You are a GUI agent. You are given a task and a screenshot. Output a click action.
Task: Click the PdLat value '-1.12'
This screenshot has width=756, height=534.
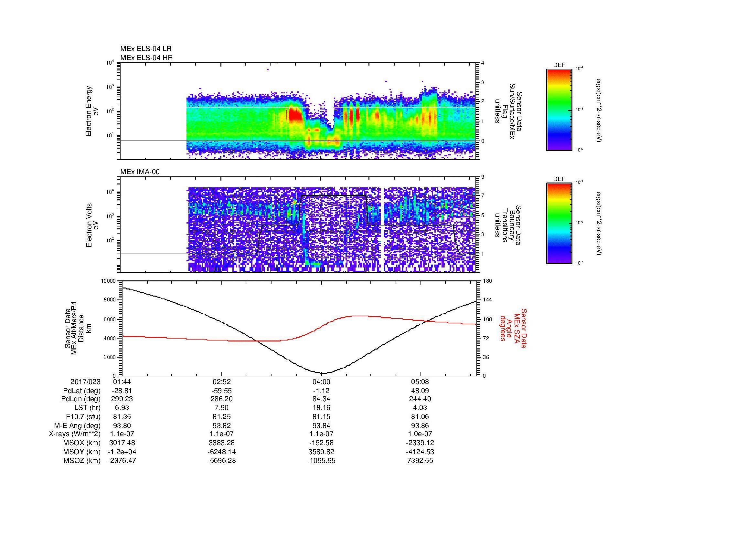coord(321,391)
